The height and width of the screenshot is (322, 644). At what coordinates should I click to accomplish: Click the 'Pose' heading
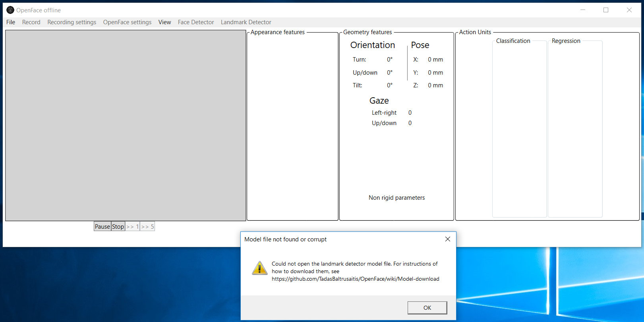[420, 45]
